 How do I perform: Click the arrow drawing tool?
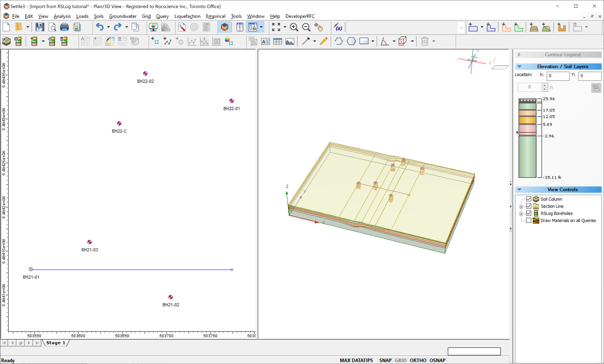pos(306,41)
